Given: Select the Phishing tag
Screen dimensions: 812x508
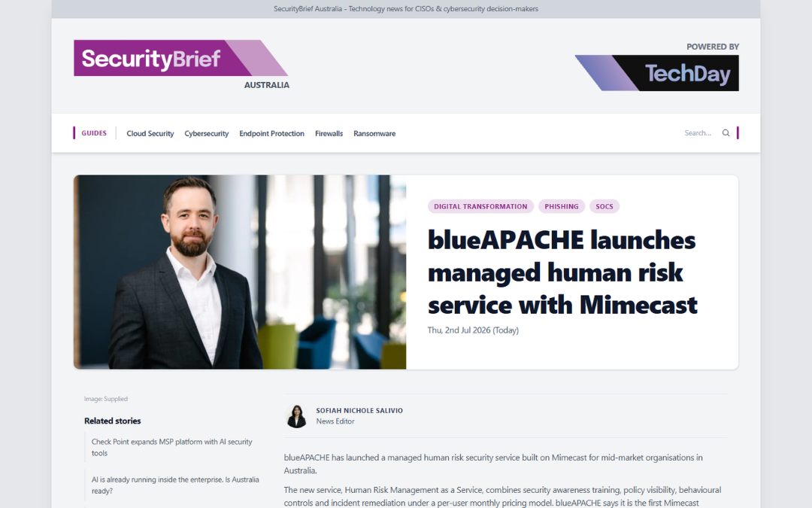Looking at the screenshot, I should pos(562,206).
